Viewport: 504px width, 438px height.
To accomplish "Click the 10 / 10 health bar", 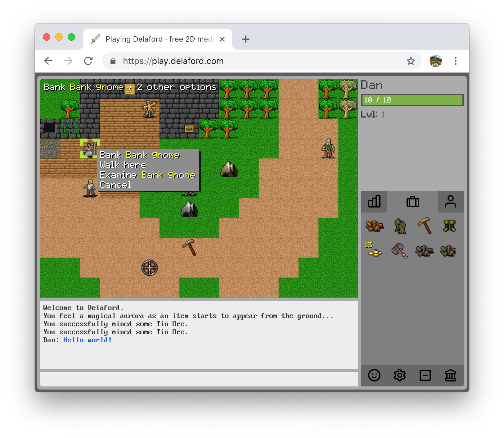I will coord(412,100).
